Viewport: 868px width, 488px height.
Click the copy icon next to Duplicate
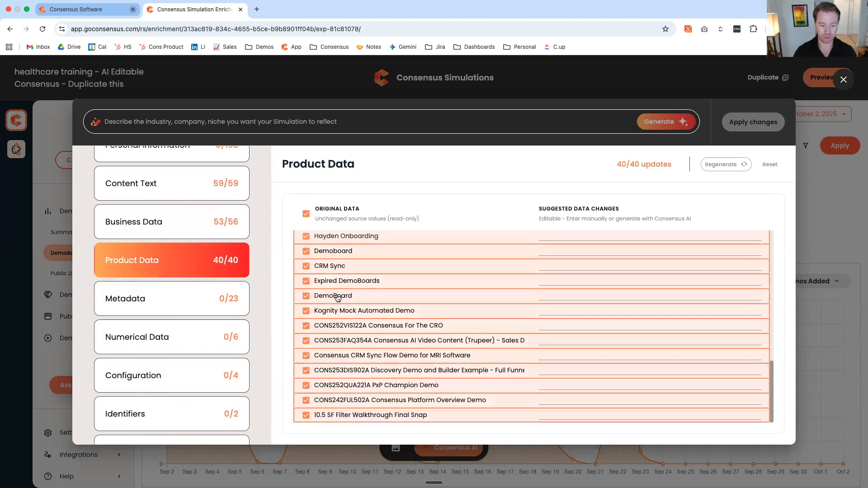coord(786,77)
